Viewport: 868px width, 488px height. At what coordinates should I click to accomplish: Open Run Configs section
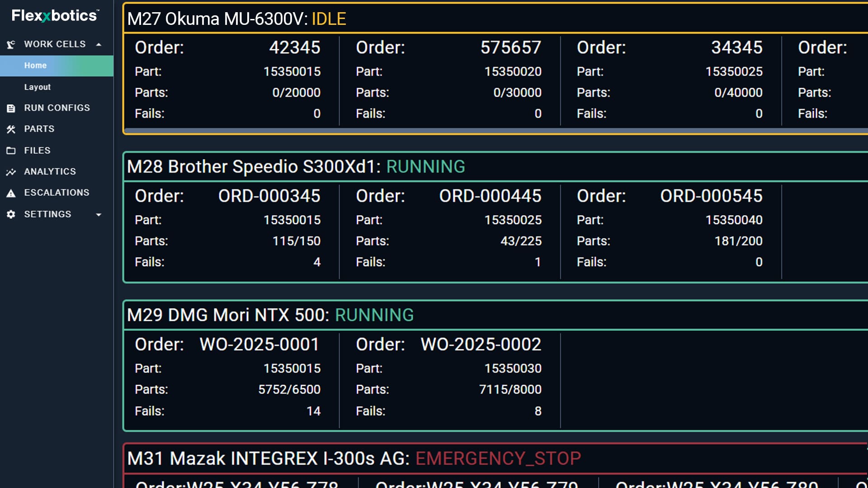[57, 108]
